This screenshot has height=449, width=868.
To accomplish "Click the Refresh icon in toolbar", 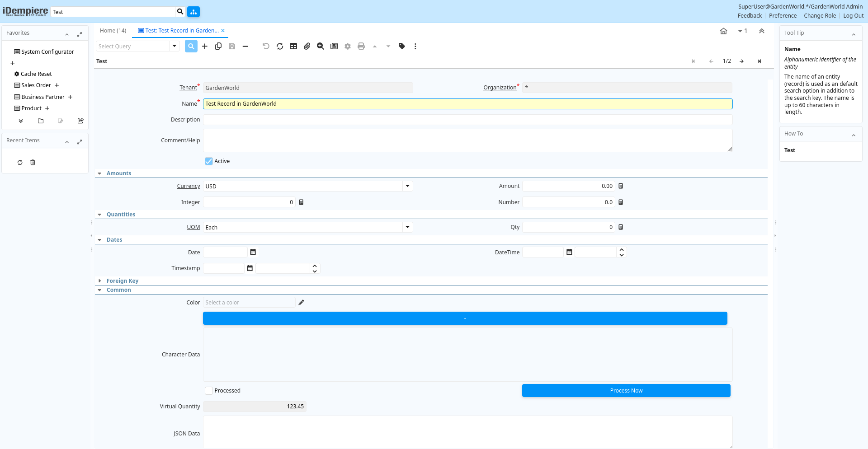I will pos(280,46).
